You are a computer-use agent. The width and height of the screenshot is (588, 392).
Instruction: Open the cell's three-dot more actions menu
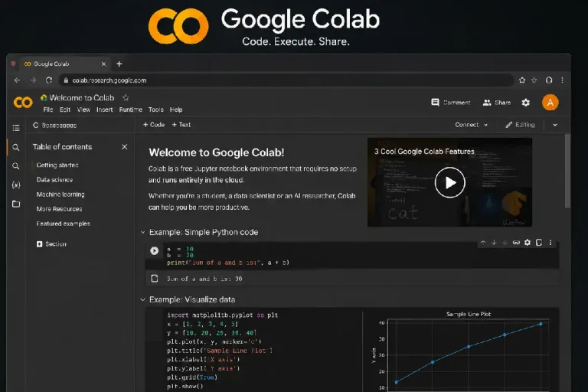(x=550, y=243)
